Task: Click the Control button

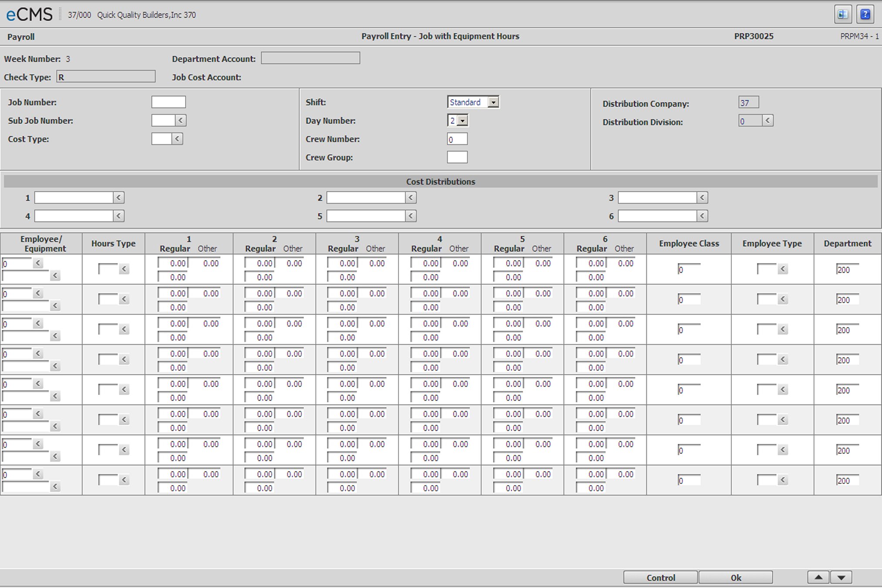Action: 660,578
